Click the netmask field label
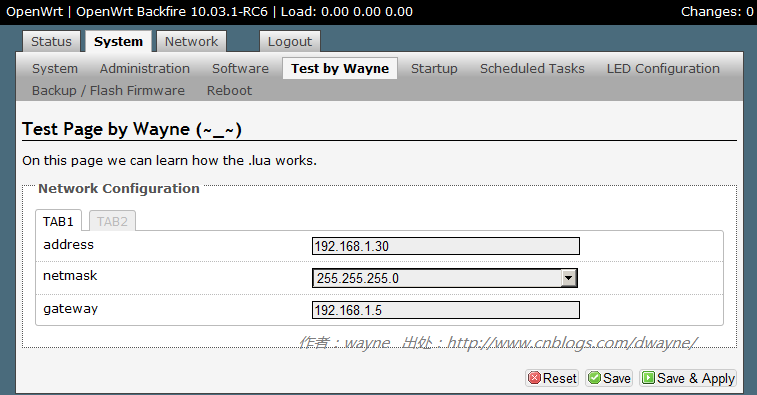 click(70, 276)
